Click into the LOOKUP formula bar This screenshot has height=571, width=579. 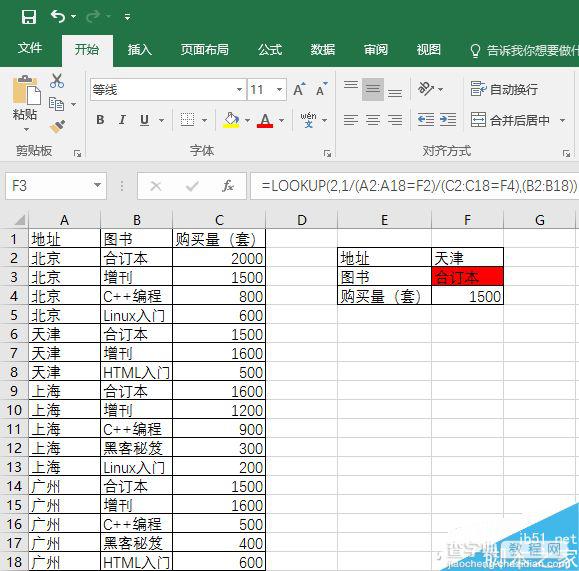[414, 186]
